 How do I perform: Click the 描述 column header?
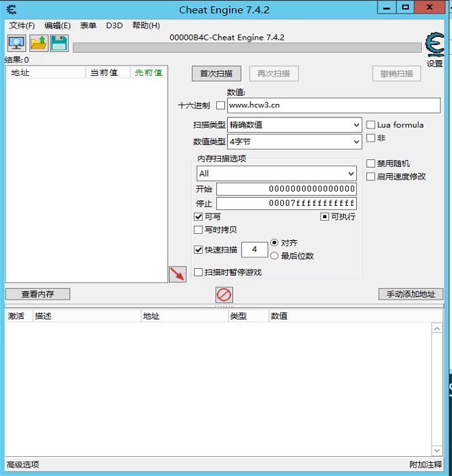pos(87,316)
